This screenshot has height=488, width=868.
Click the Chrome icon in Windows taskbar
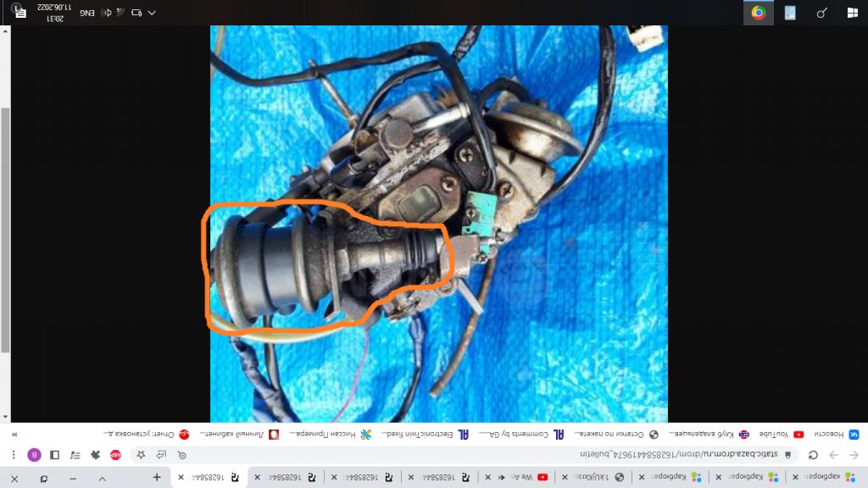758,13
